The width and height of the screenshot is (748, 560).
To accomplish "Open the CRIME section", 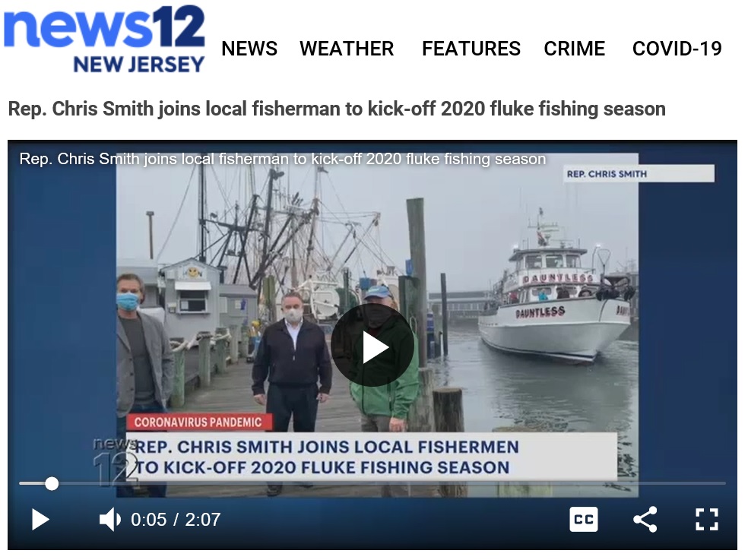I will click(575, 49).
